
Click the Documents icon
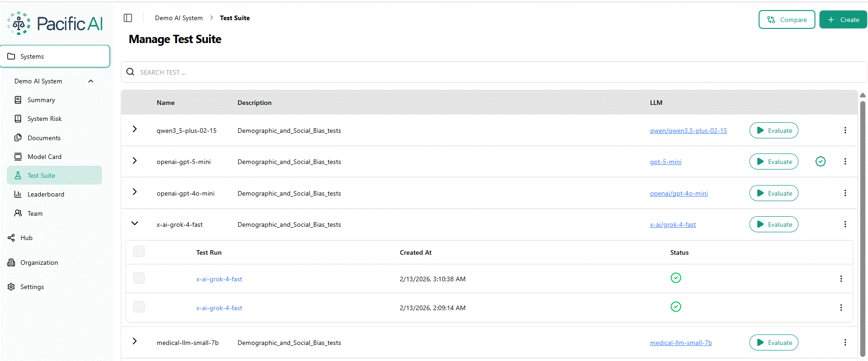[18, 137]
